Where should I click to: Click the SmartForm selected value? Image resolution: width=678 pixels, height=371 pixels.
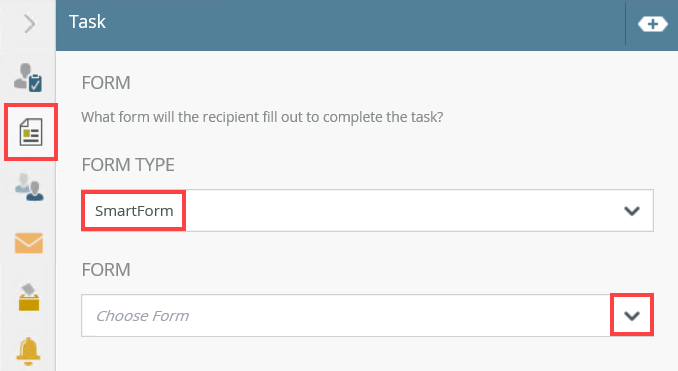(x=134, y=211)
